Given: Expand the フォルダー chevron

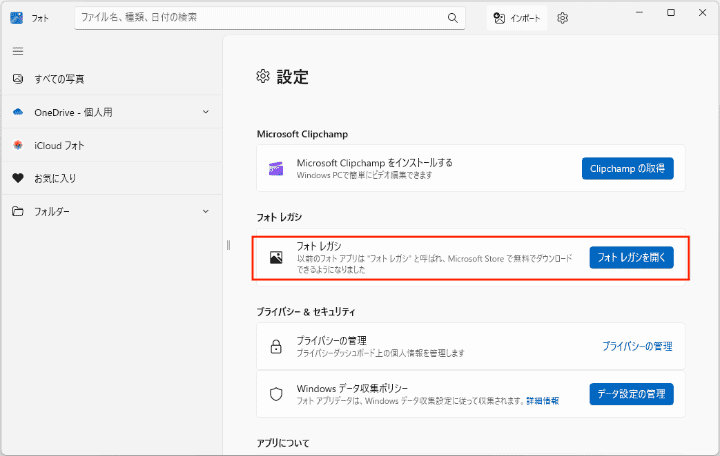Looking at the screenshot, I should point(206,211).
